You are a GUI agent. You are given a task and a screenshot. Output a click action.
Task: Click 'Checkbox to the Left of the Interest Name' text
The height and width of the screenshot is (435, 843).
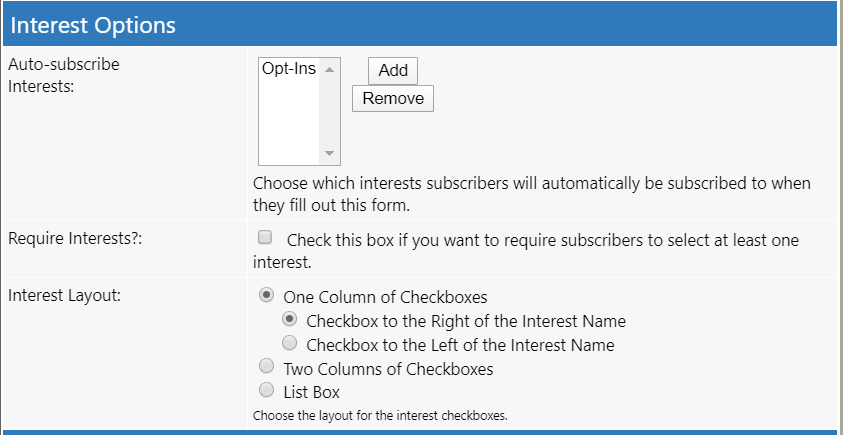(x=460, y=345)
